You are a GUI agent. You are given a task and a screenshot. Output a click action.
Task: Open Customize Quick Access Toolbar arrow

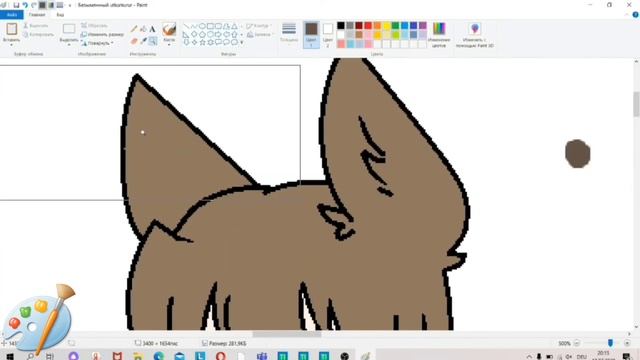[70, 5]
